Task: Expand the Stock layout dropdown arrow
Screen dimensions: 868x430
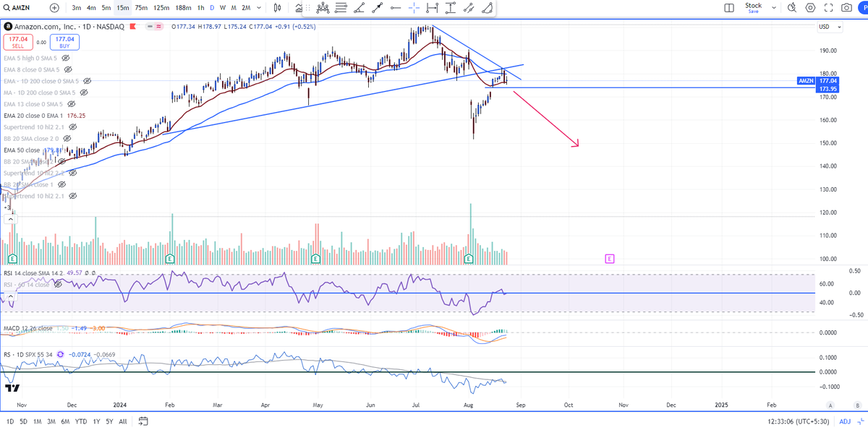Action: (774, 7)
